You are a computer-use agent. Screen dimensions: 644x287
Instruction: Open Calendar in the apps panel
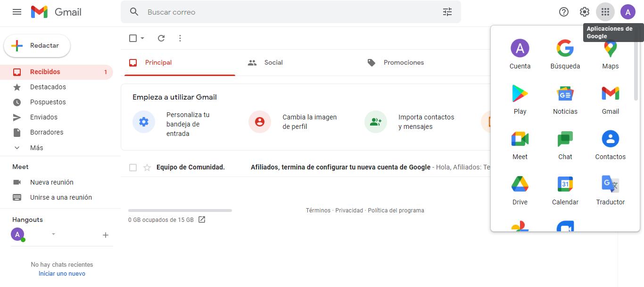pyautogui.click(x=565, y=190)
